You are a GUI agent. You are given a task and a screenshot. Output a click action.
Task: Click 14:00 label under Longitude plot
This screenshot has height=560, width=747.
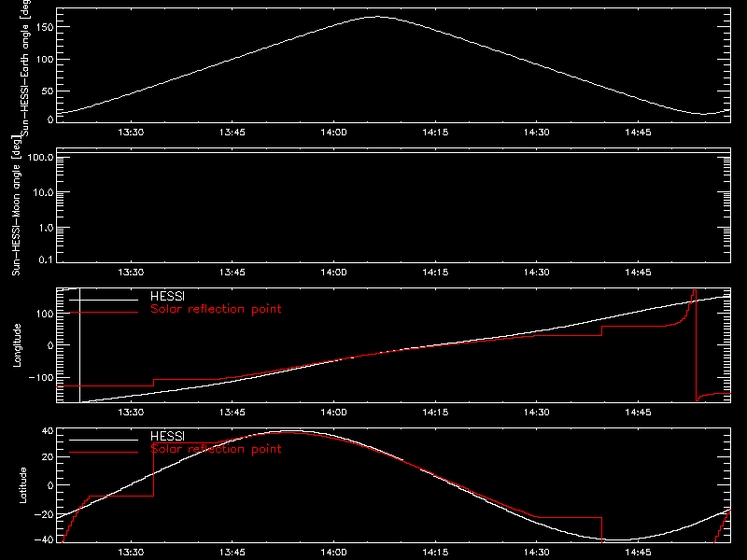point(334,412)
